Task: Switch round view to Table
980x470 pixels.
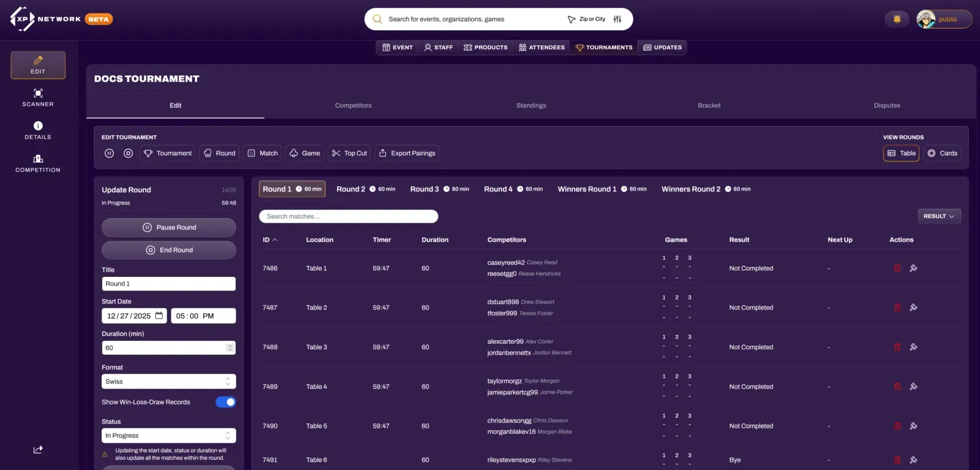Action: coord(901,153)
